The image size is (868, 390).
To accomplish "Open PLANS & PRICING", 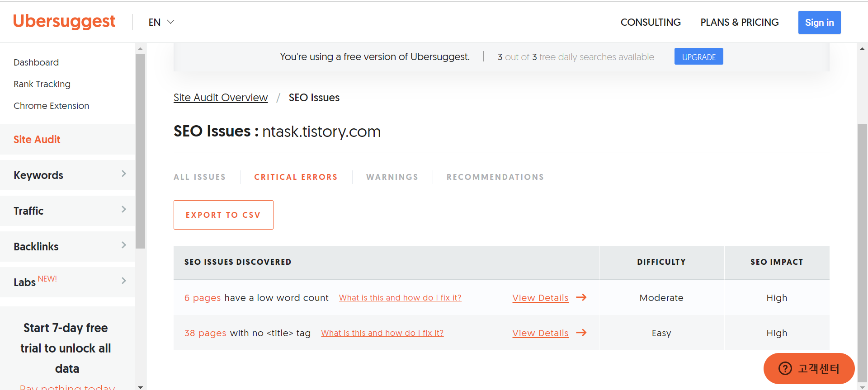I will coord(739,22).
